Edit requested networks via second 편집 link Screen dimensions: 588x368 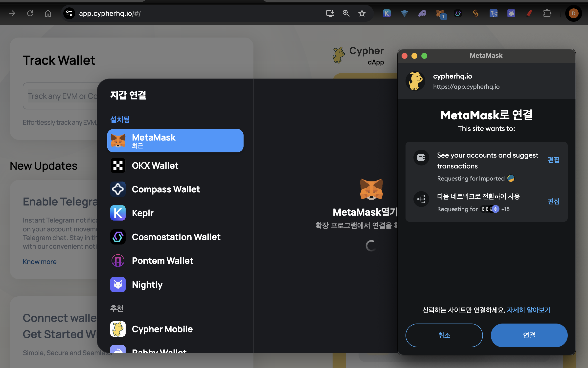(553, 201)
